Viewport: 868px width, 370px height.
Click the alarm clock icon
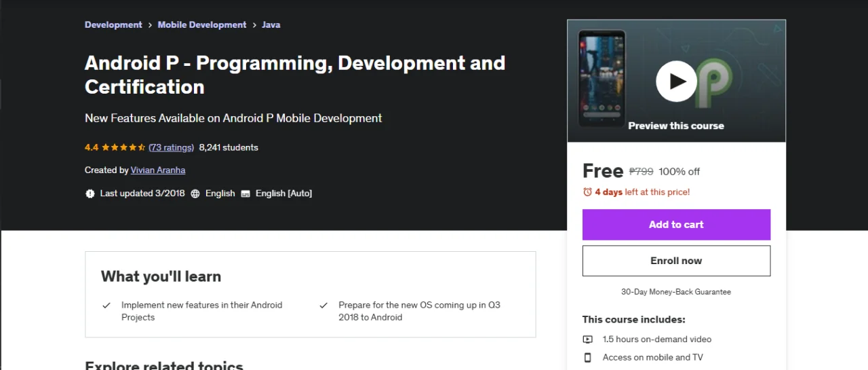click(587, 192)
